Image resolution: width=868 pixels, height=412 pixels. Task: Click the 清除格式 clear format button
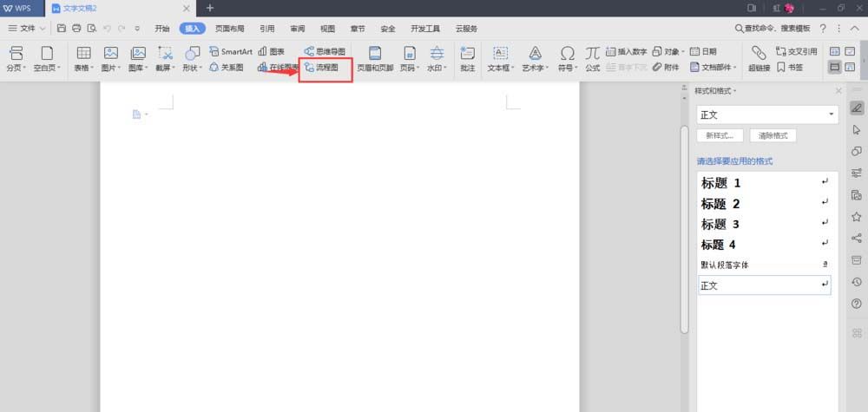[773, 135]
